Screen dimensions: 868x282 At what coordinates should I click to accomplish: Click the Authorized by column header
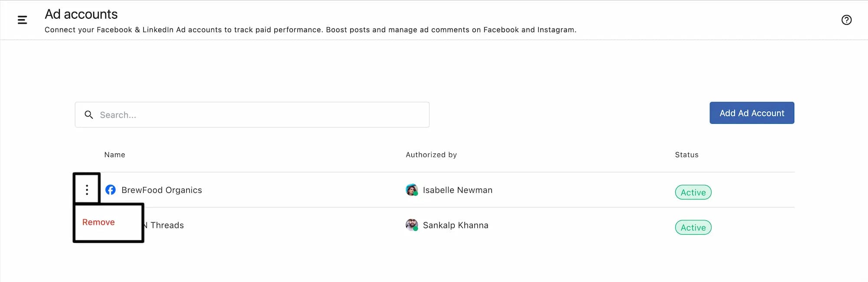tap(431, 155)
